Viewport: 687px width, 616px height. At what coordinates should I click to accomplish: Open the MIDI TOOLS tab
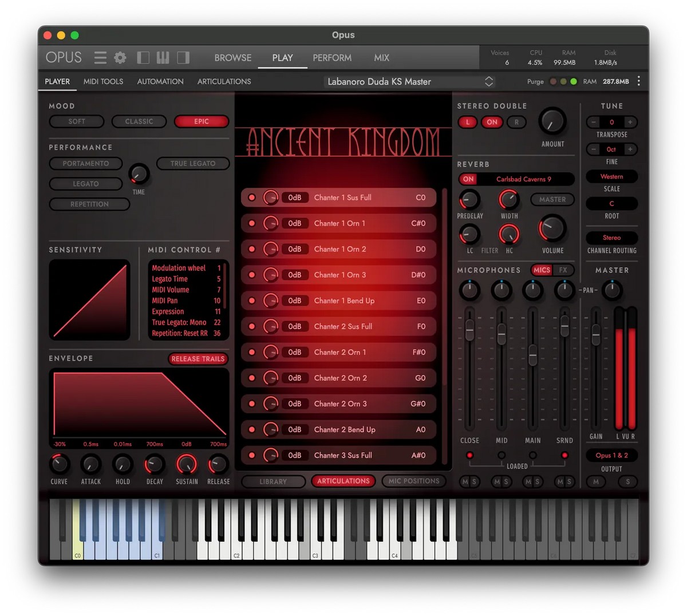103,81
